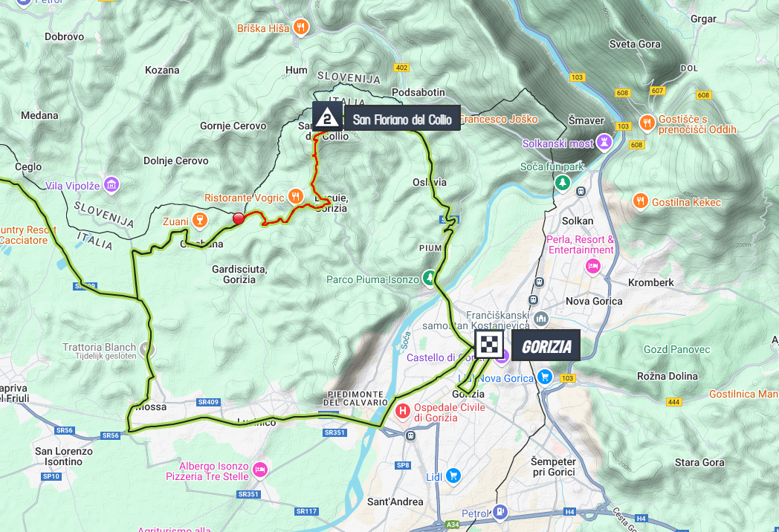Click the Perla Resort hotel icon

click(x=592, y=266)
